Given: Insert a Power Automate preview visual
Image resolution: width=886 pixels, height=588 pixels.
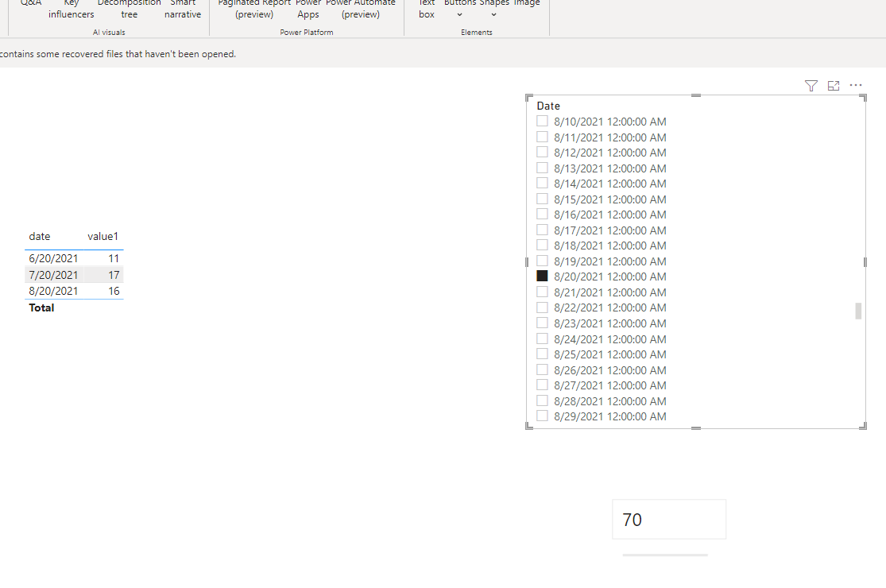Looking at the screenshot, I should [x=361, y=9].
